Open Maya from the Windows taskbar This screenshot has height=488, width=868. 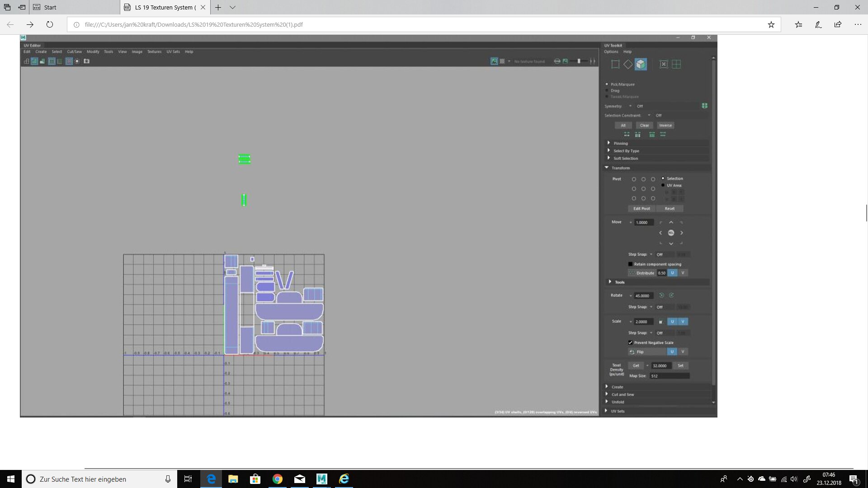(321, 479)
